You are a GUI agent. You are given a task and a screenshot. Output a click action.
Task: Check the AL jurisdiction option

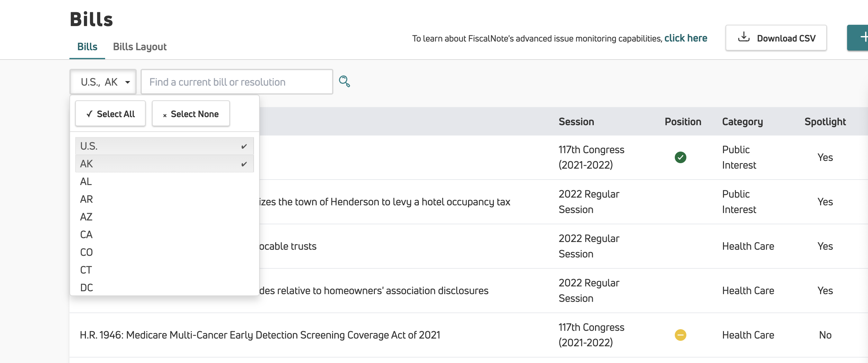pos(164,181)
